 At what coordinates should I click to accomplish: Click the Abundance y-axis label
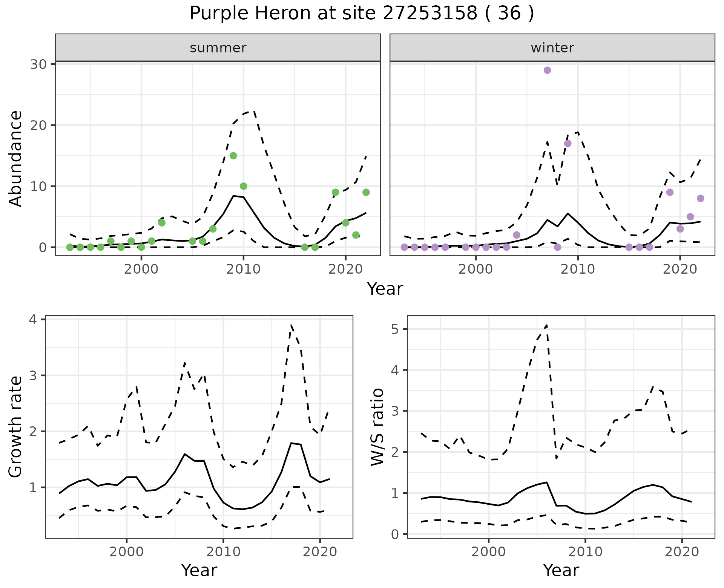pos(16,159)
